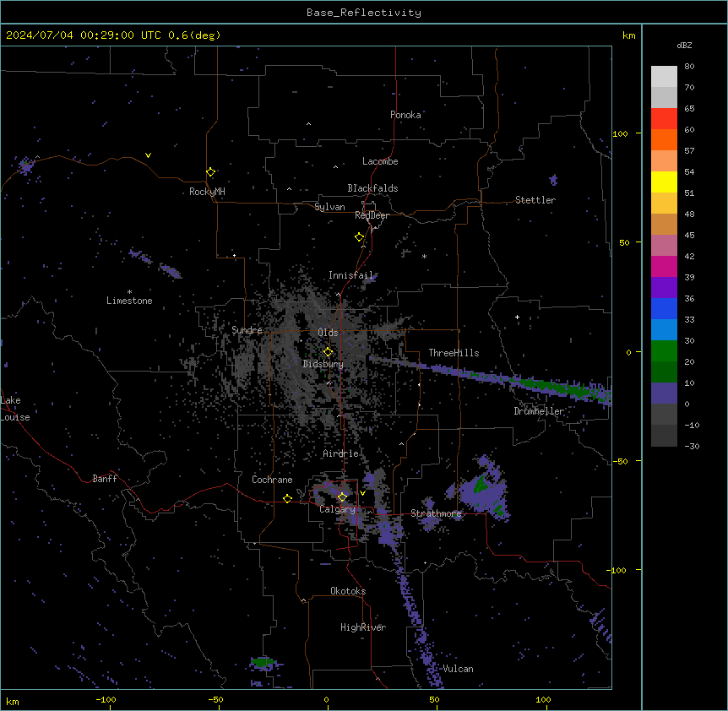Click the yellow diamond marker below RedDeer

pyautogui.click(x=359, y=237)
